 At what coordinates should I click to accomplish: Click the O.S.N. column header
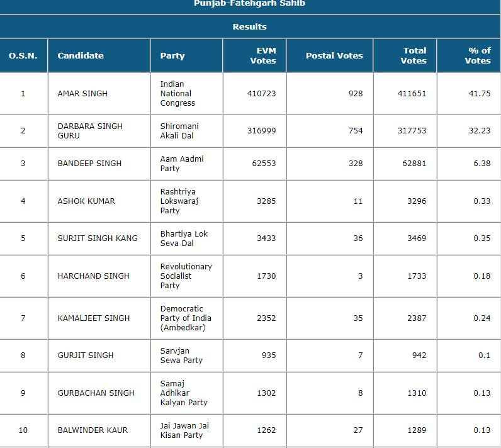[x=23, y=55]
